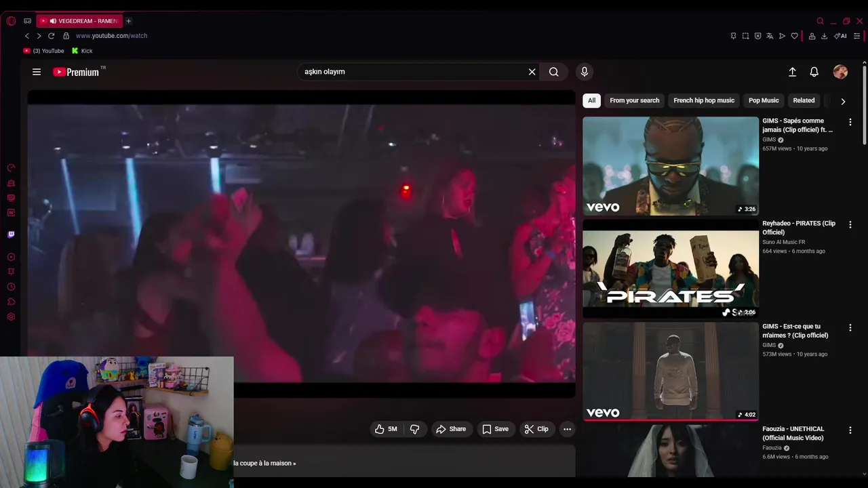Click the Save button
Viewport: 868px width, 488px height.
tap(495, 429)
